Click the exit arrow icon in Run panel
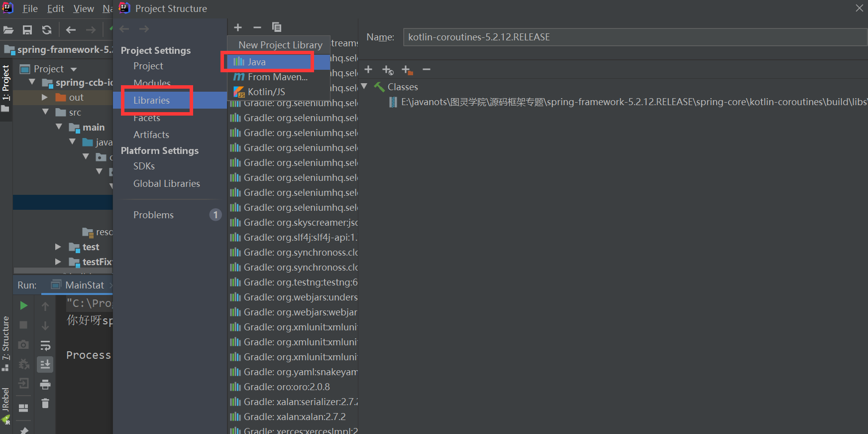This screenshot has height=434, width=868. [23, 383]
